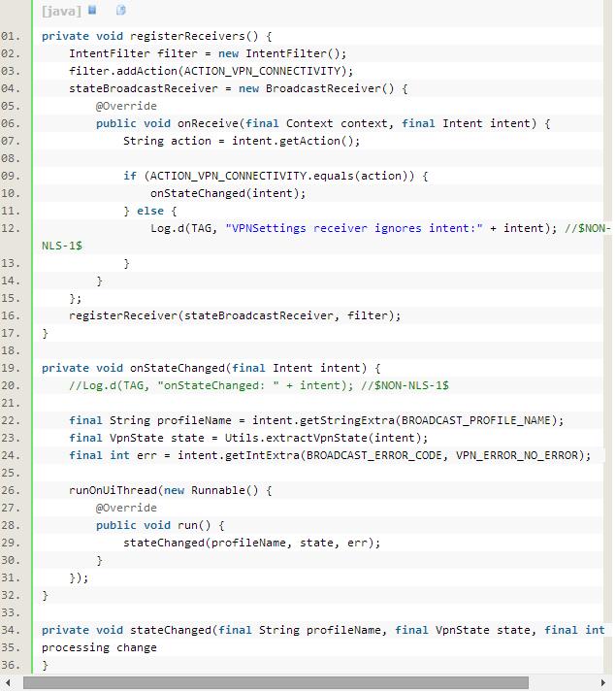Click the @Override annotation on line 05
The image size is (616, 692).
[126, 106]
